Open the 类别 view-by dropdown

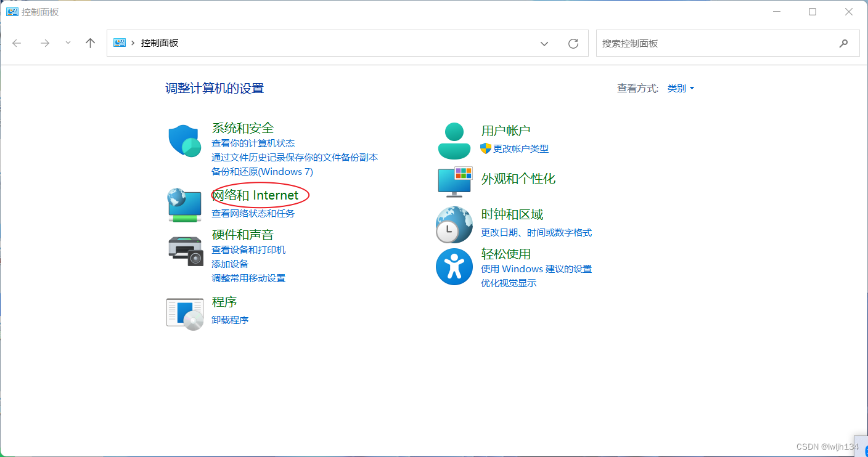pos(681,88)
